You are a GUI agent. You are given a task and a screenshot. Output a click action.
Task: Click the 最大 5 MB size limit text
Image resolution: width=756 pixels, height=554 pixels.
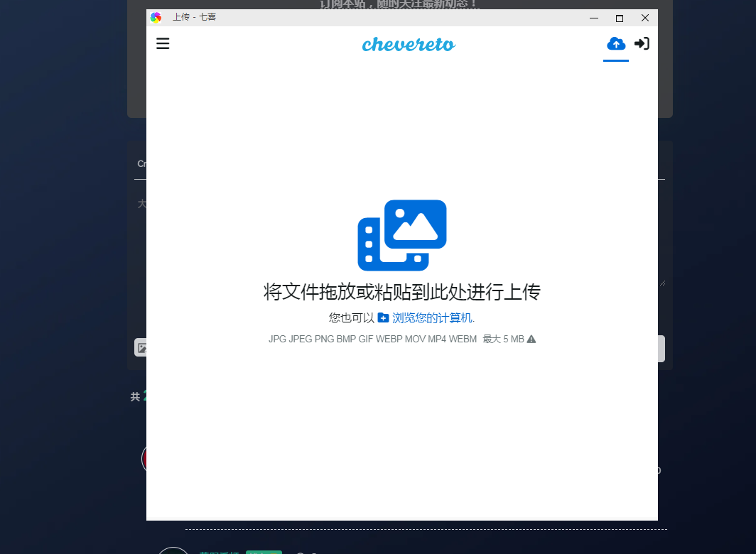pos(503,340)
